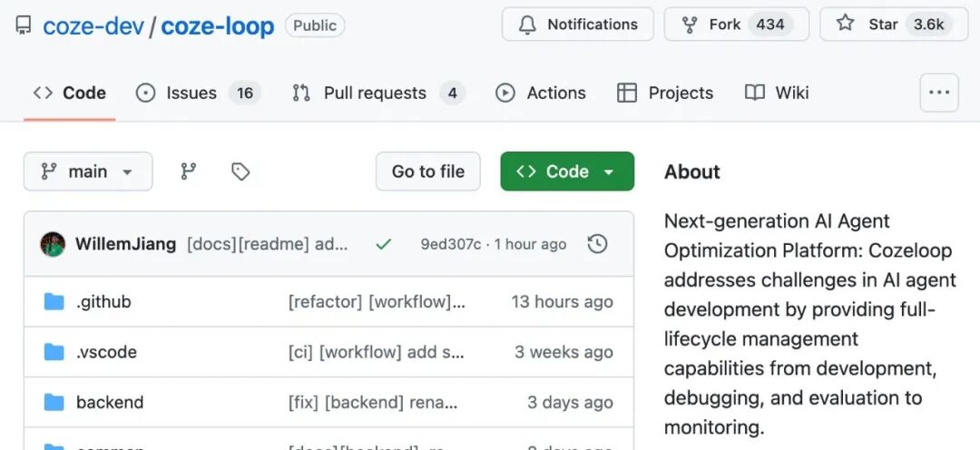980x450 pixels.
Task: Open the three-dot overflow menu
Action: click(x=939, y=93)
